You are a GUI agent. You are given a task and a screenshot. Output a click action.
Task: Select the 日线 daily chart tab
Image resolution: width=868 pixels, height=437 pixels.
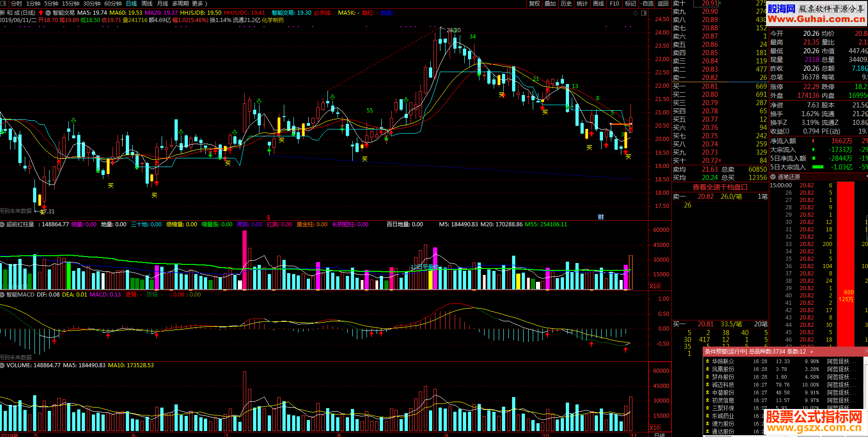point(131,3)
